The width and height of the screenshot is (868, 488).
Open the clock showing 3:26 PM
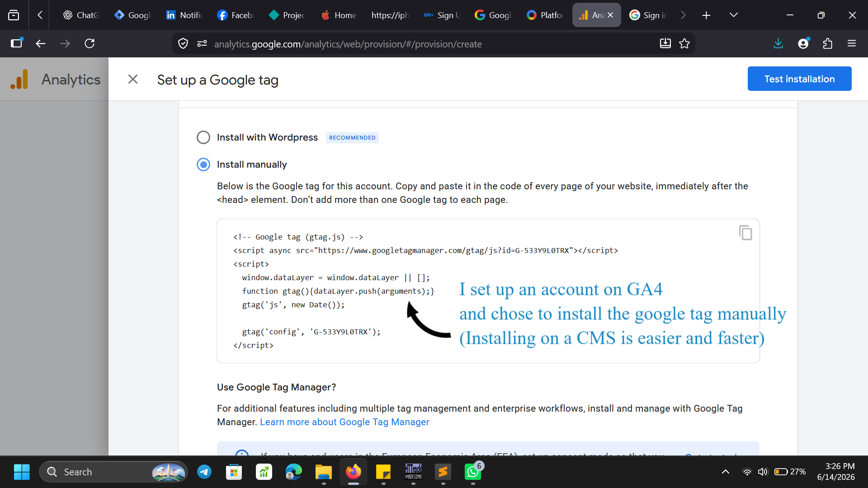click(x=836, y=472)
